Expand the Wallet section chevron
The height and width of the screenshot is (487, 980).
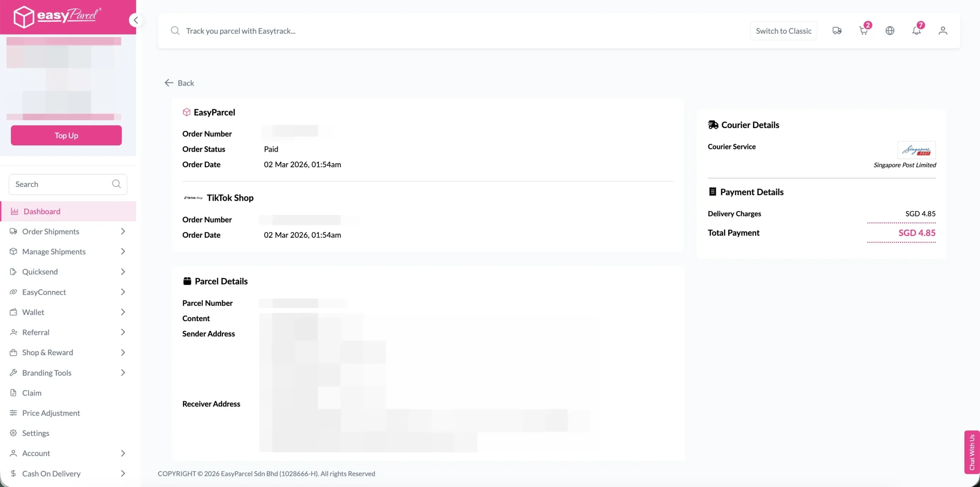click(122, 312)
